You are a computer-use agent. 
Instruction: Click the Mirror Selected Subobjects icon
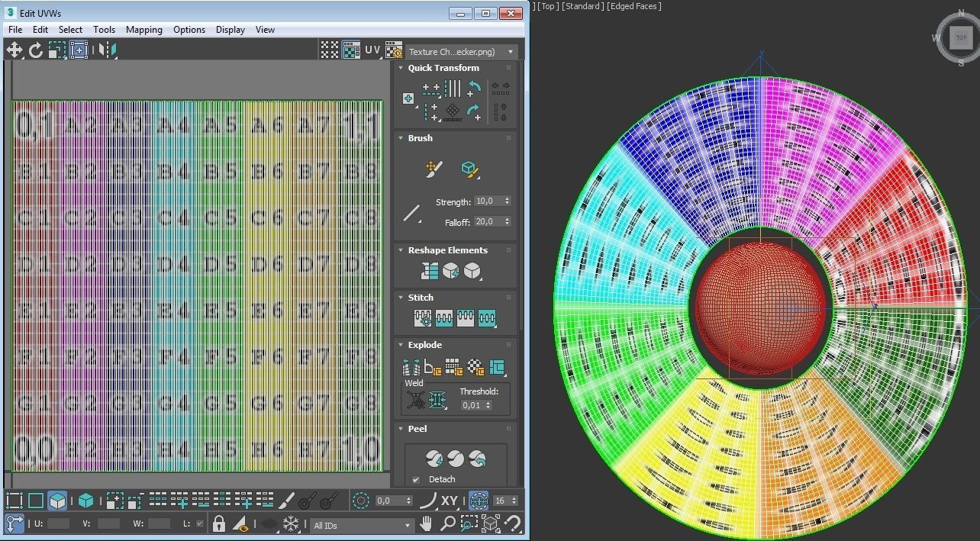[x=108, y=50]
